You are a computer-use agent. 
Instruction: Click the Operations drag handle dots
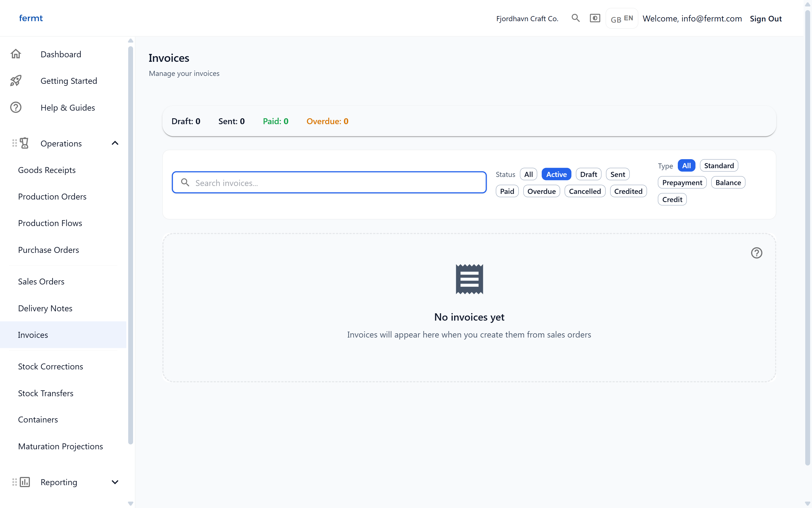click(x=14, y=143)
